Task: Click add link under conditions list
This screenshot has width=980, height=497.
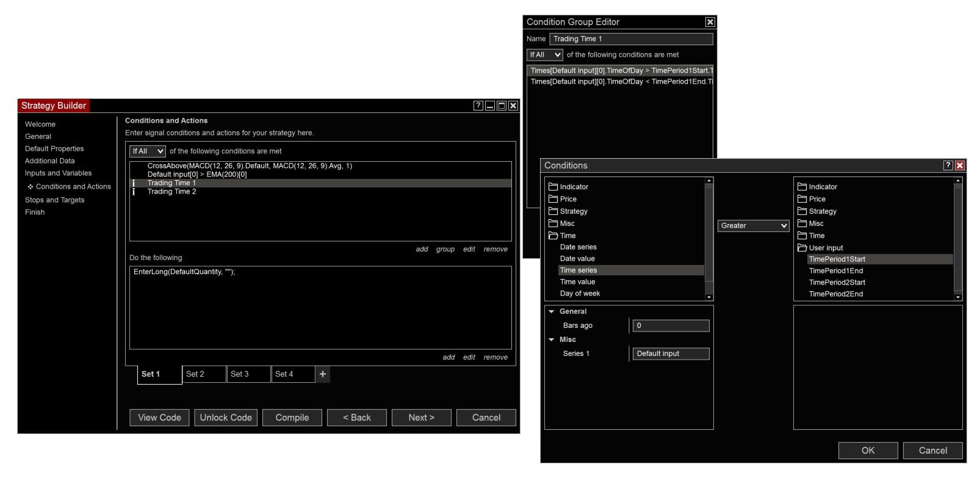Action: click(x=422, y=249)
